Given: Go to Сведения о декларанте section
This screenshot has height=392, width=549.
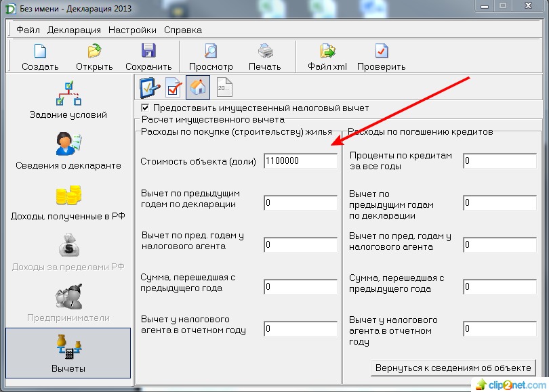Looking at the screenshot, I should click(68, 151).
